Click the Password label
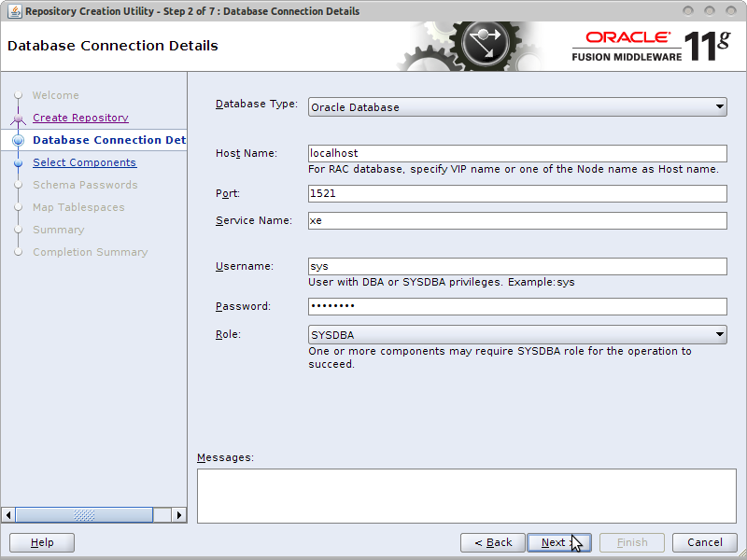747x560 pixels. 243,306
